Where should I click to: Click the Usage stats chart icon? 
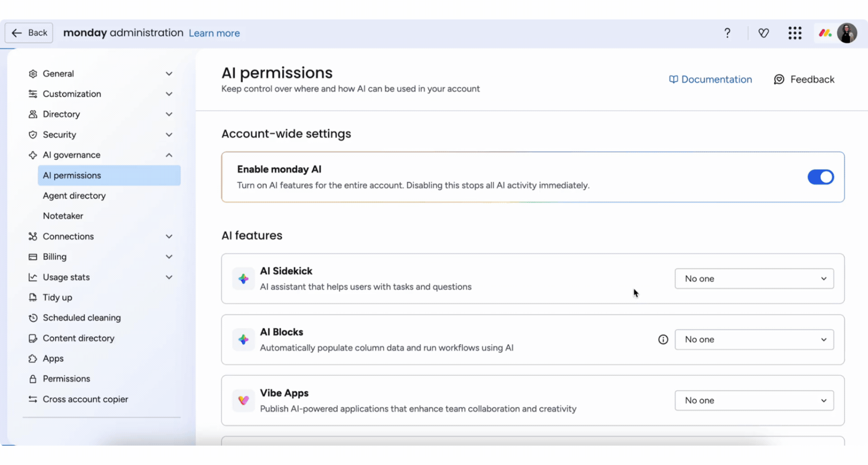pos(33,277)
